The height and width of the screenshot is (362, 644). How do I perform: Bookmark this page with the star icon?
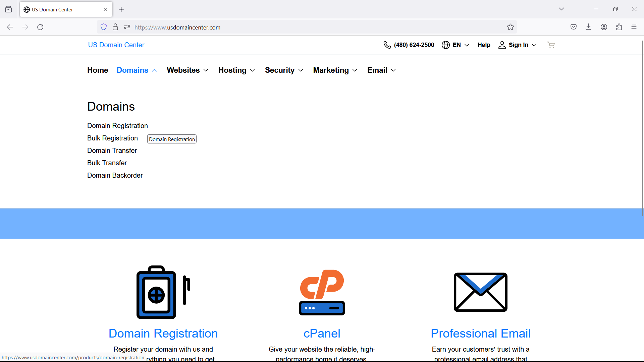coord(510,27)
